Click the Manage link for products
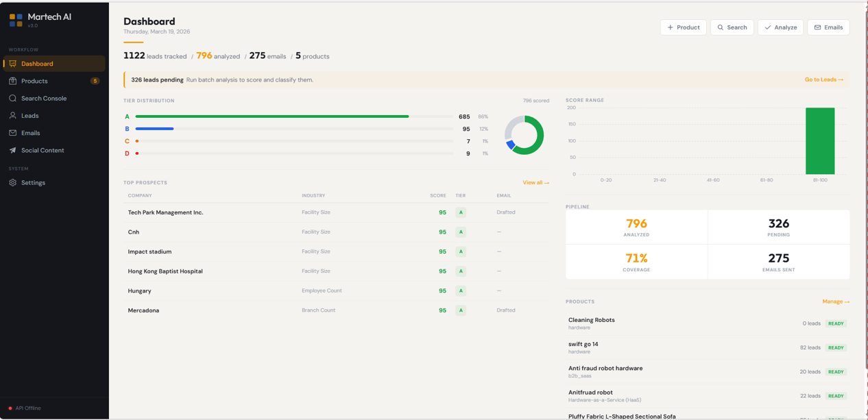 click(836, 301)
